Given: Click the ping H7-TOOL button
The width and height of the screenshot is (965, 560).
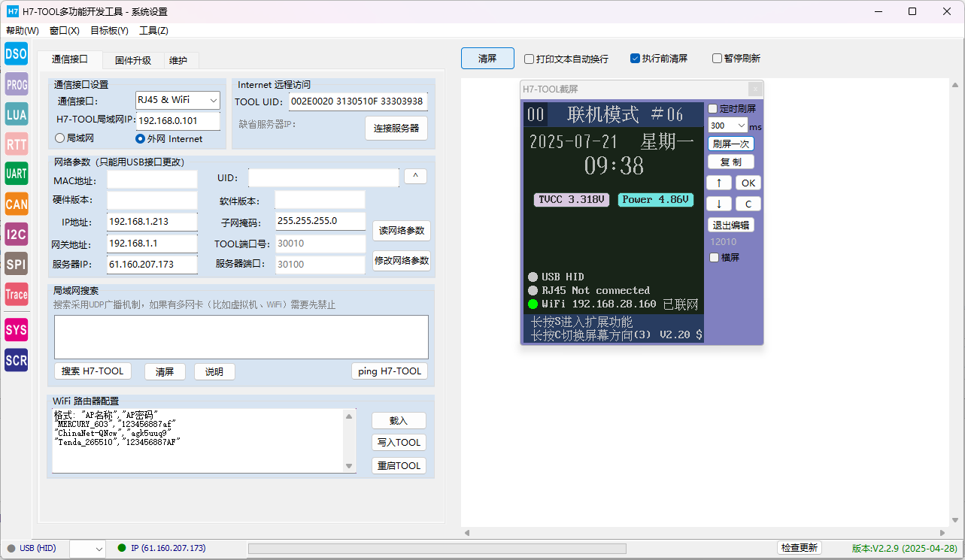Looking at the screenshot, I should [390, 371].
